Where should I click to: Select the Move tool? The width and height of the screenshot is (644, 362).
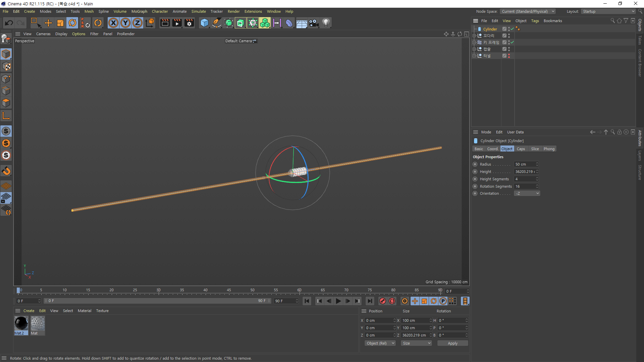click(48, 23)
